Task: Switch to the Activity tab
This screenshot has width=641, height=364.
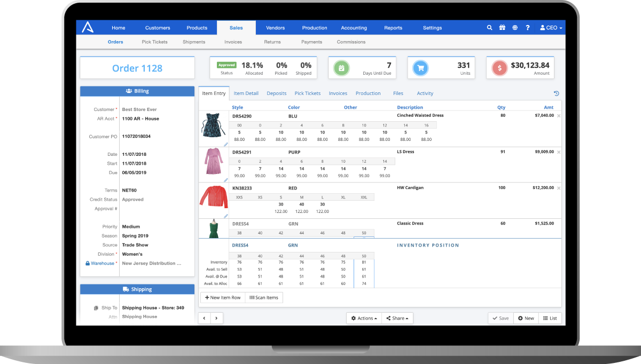Action: (425, 93)
